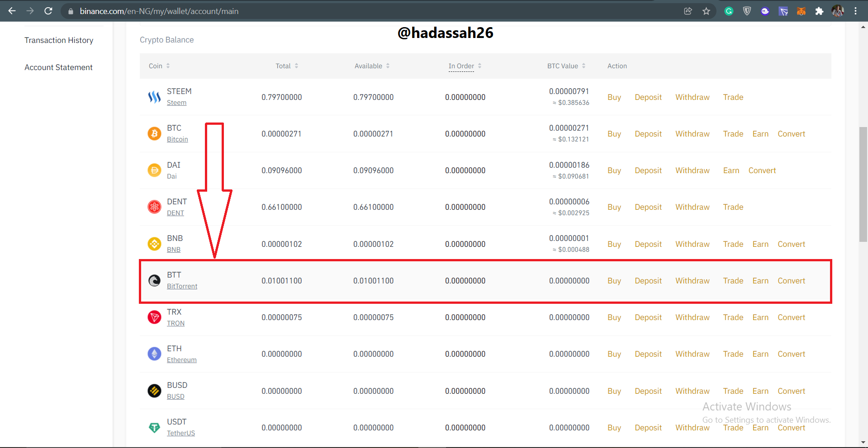
Task: Deposit BNB from its row
Action: click(x=648, y=244)
